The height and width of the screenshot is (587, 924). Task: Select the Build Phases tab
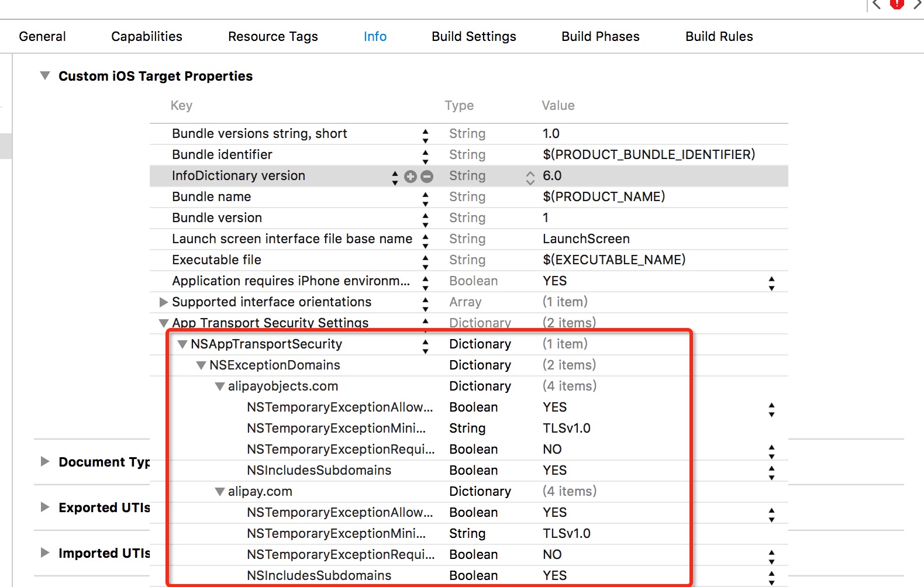600,36
